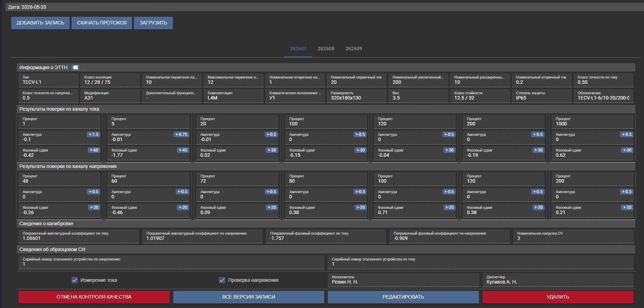
Task: Delete the record with УДАЛИТЬ
Action: click(558, 297)
